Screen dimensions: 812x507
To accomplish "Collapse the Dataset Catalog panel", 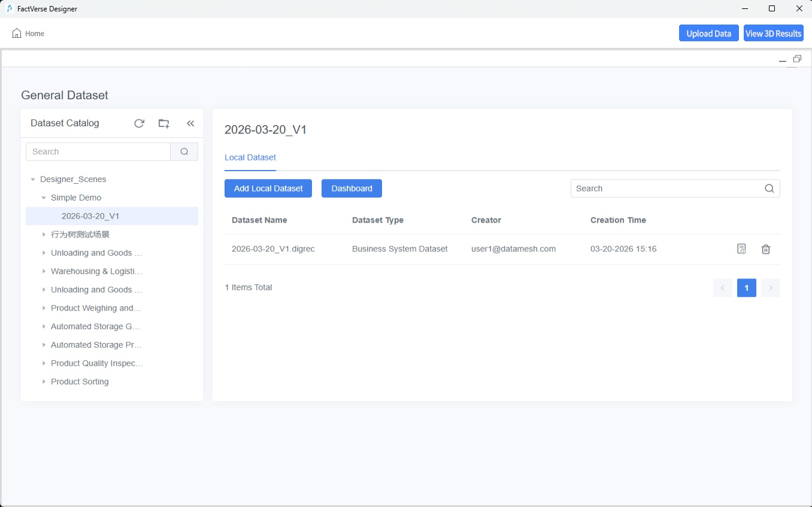I will [190, 123].
